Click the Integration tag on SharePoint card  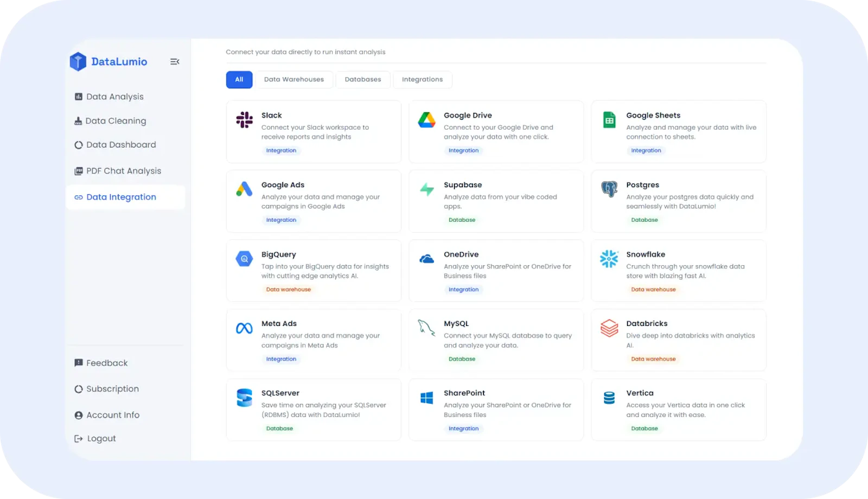[464, 428]
